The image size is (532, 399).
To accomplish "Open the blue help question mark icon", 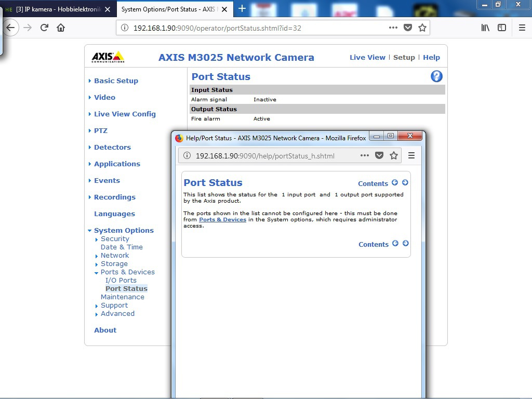I will [436, 76].
